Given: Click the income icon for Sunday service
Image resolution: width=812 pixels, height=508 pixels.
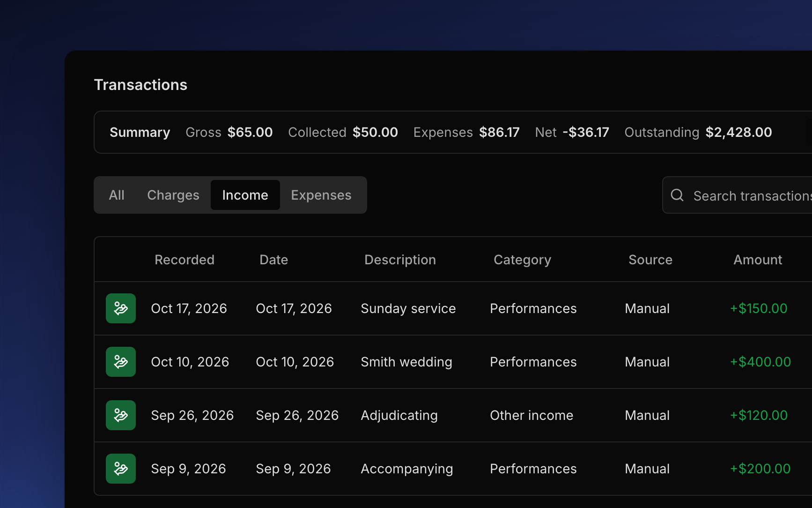Looking at the screenshot, I should pyautogui.click(x=121, y=308).
